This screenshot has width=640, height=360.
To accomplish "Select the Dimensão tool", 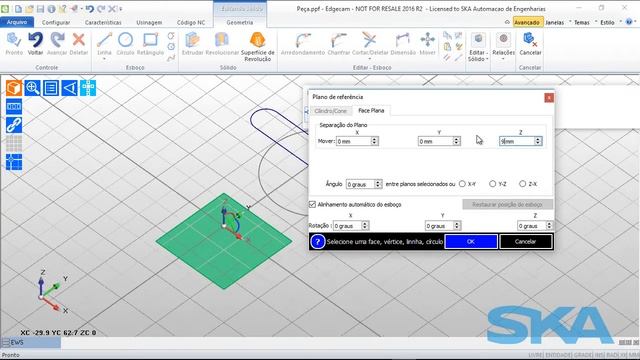I will point(403,40).
